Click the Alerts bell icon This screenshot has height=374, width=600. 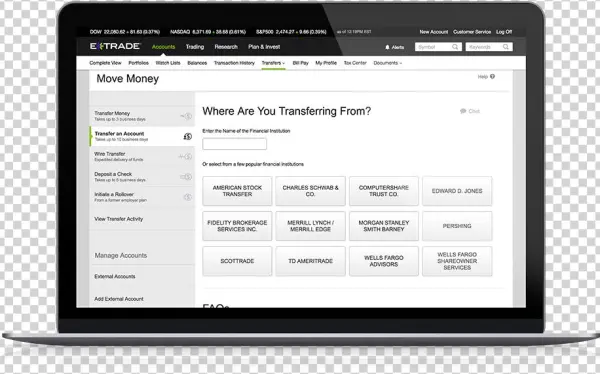[x=387, y=47]
